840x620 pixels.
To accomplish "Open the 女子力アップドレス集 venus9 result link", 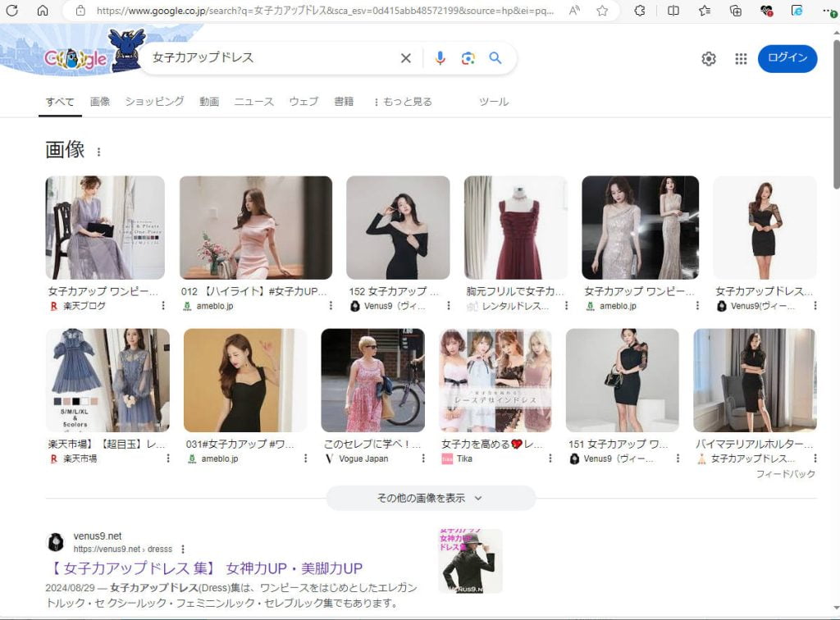I will (204, 568).
